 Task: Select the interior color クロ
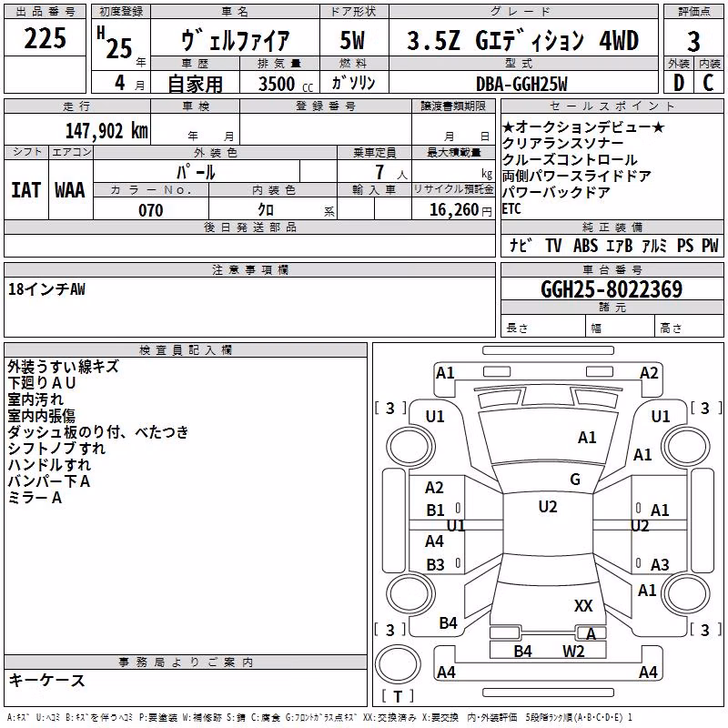click(266, 210)
